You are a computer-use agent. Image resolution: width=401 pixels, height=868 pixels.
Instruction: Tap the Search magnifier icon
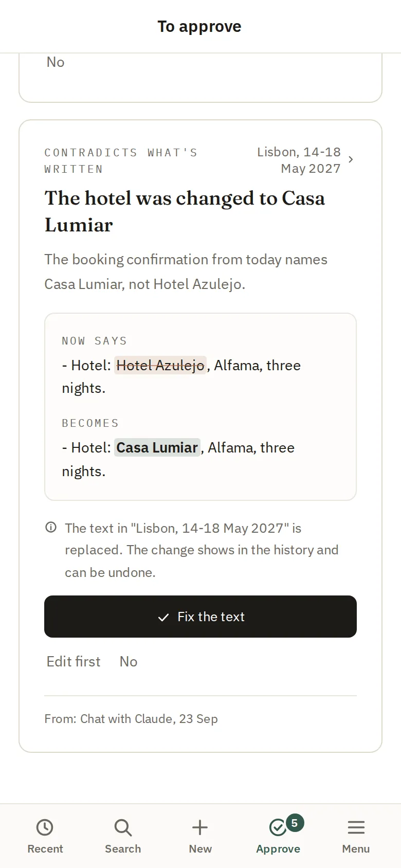click(123, 827)
